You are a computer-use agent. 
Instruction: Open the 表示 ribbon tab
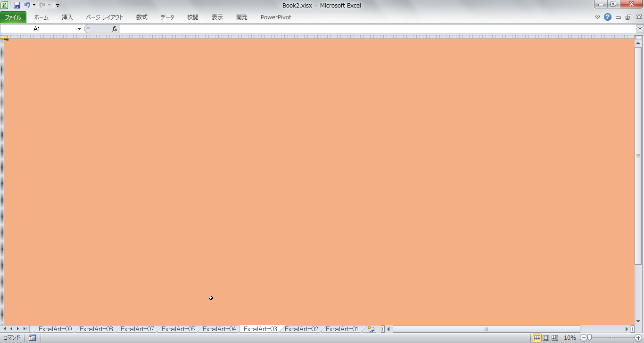coord(217,17)
